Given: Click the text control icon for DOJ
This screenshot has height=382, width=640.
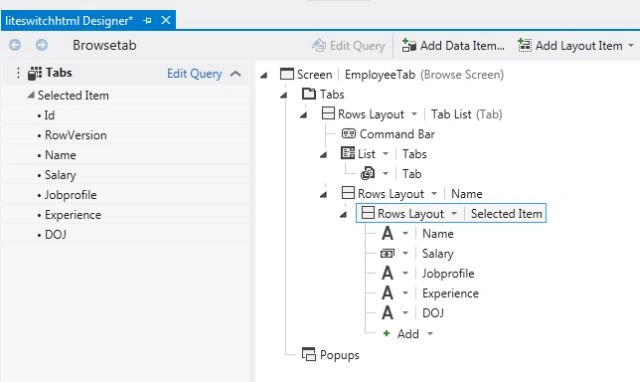Looking at the screenshot, I should click(x=387, y=313).
